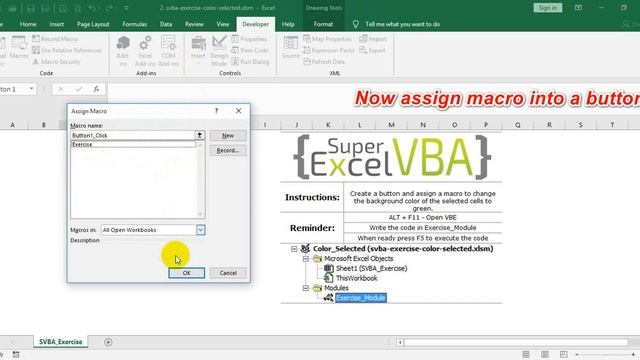
Task: Open the Name Box dropdown arrow
Action: click(x=31, y=89)
